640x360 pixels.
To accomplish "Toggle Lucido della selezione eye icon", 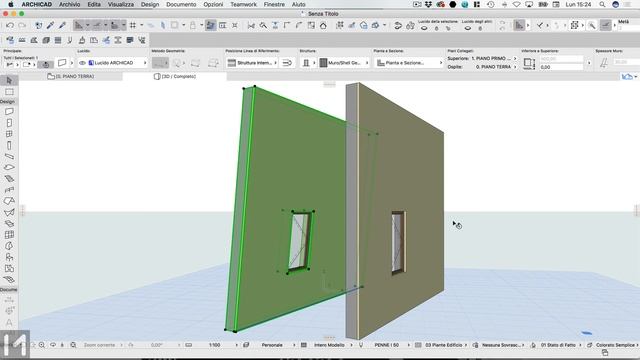I will [x=424, y=28].
